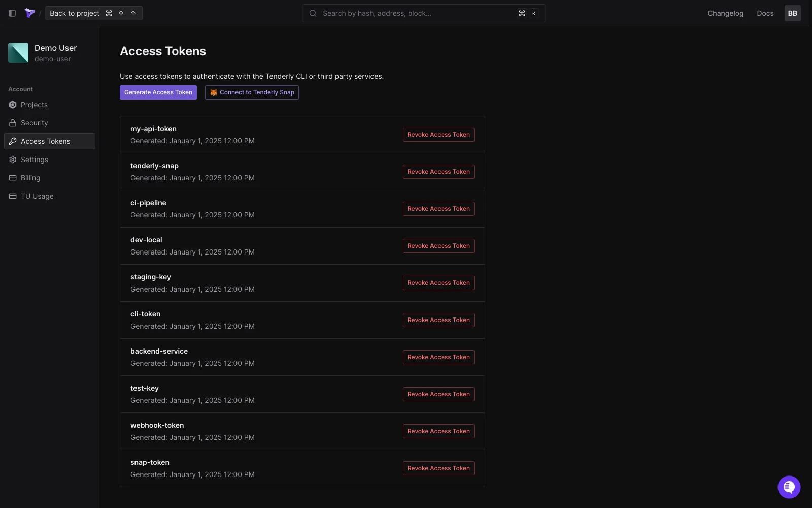Revoke the ci-pipeline access token

[x=438, y=209]
